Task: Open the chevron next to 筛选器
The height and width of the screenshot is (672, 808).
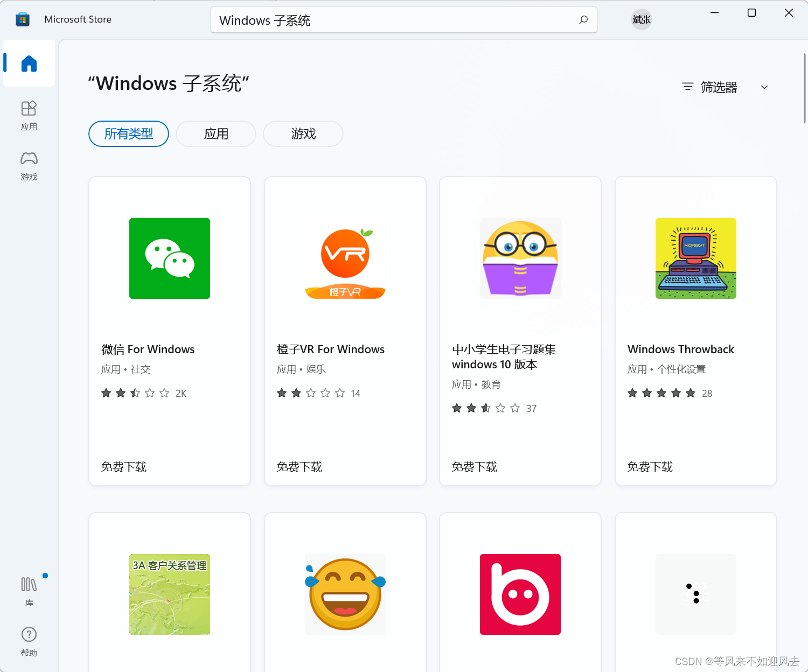Action: (764, 87)
